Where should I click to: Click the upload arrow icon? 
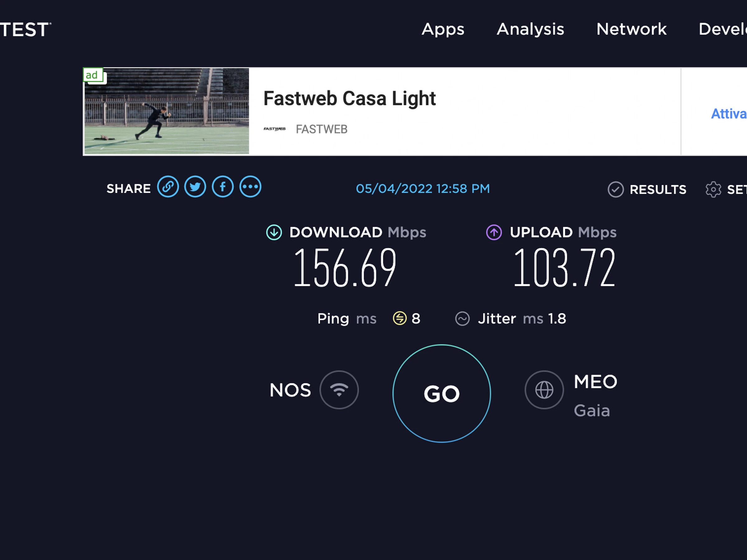494,233
